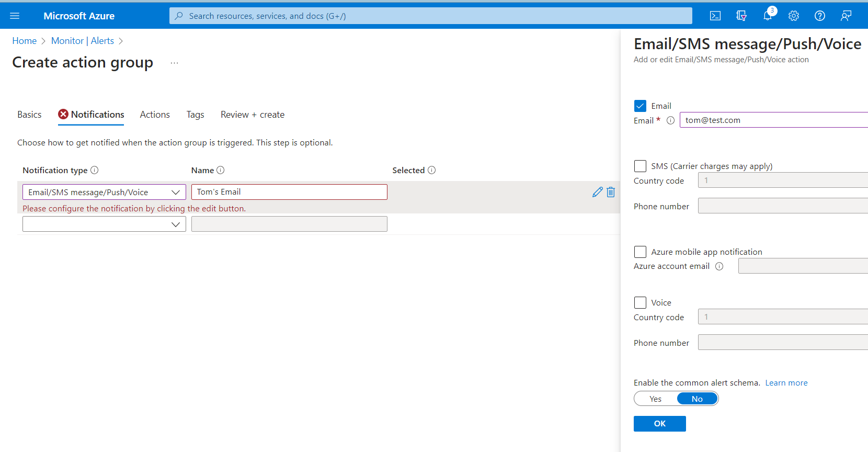Open Cloud Shell from the top bar
Image resolution: width=868 pixels, height=452 pixels.
(715, 16)
